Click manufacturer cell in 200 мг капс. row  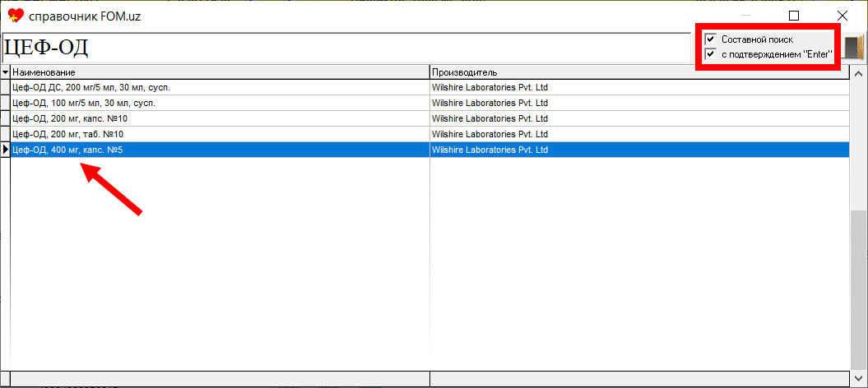tap(639, 118)
